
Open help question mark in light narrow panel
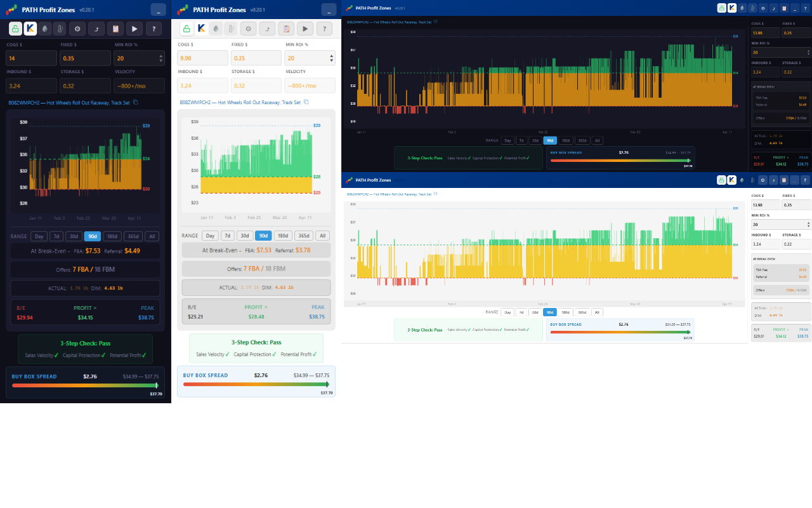pyautogui.click(x=325, y=29)
